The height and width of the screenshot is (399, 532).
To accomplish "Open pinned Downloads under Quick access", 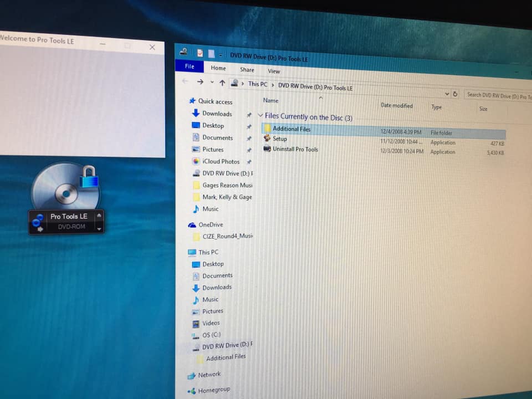I will click(217, 114).
